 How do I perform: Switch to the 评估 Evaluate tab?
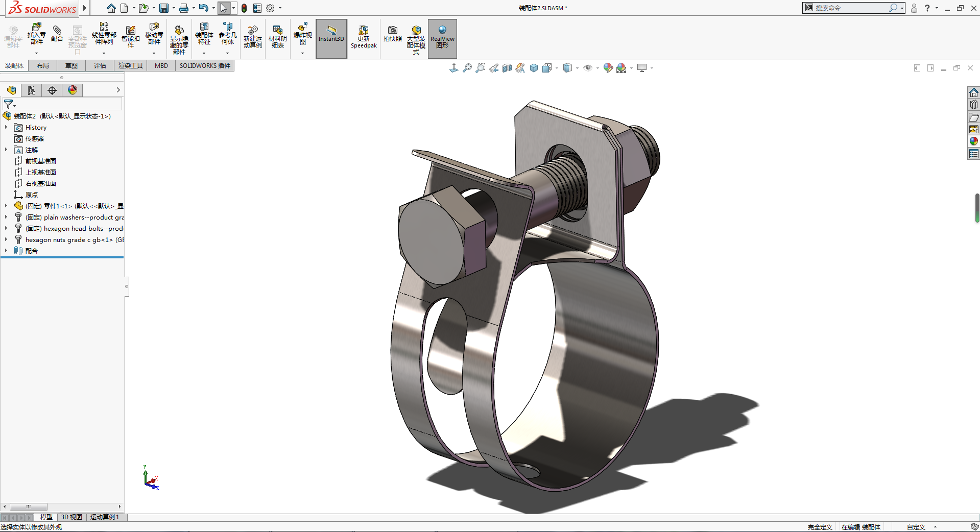[100, 65]
